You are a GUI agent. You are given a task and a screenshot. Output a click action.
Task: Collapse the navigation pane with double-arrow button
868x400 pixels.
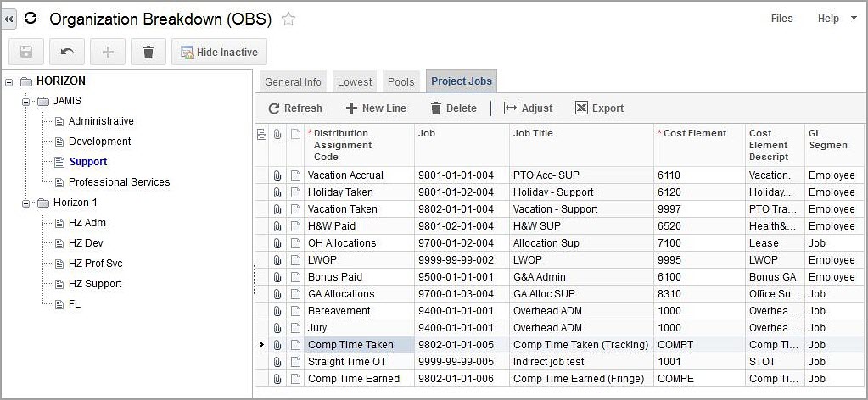9,19
